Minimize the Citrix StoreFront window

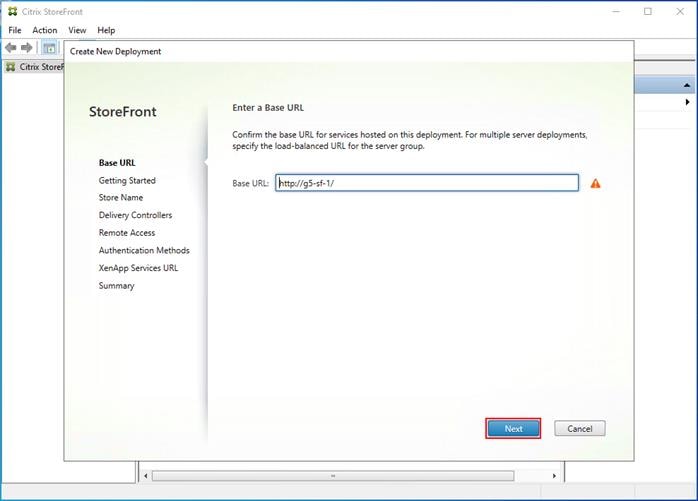(616, 12)
